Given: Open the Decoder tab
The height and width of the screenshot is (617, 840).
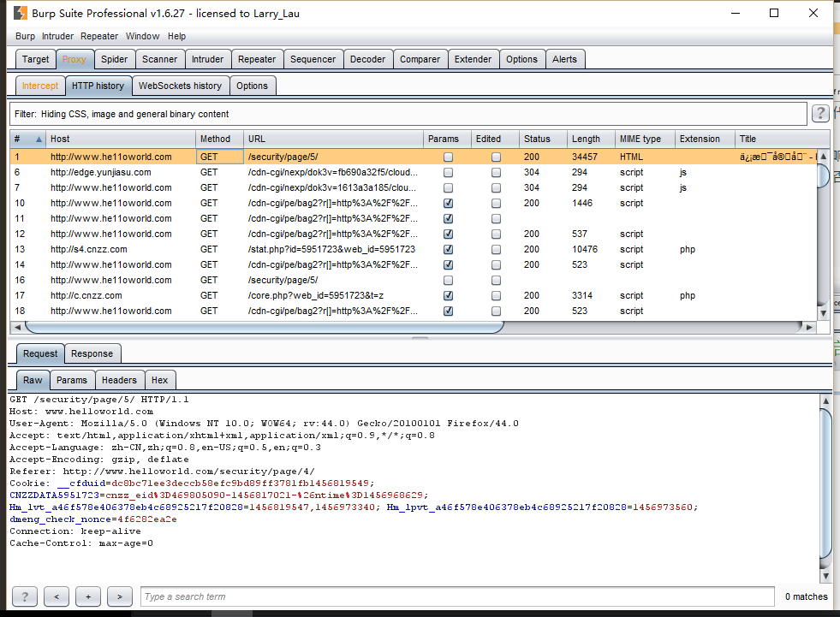Looking at the screenshot, I should (x=367, y=59).
